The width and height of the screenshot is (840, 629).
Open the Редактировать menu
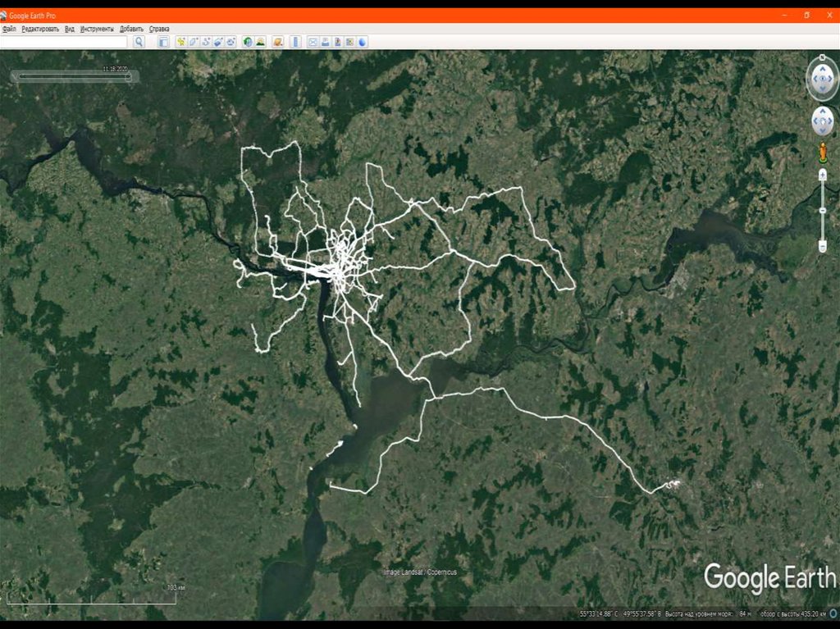point(40,29)
